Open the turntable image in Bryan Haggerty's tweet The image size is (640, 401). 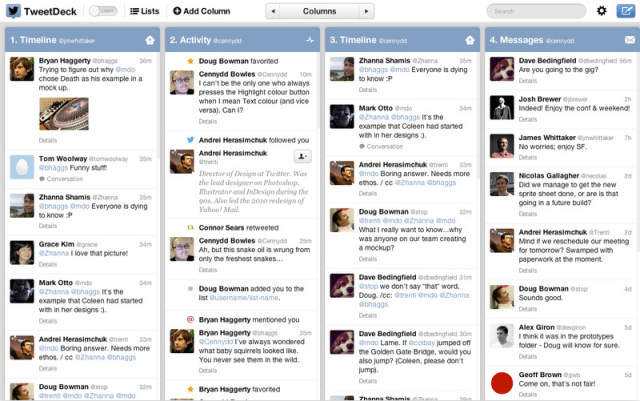click(x=64, y=114)
